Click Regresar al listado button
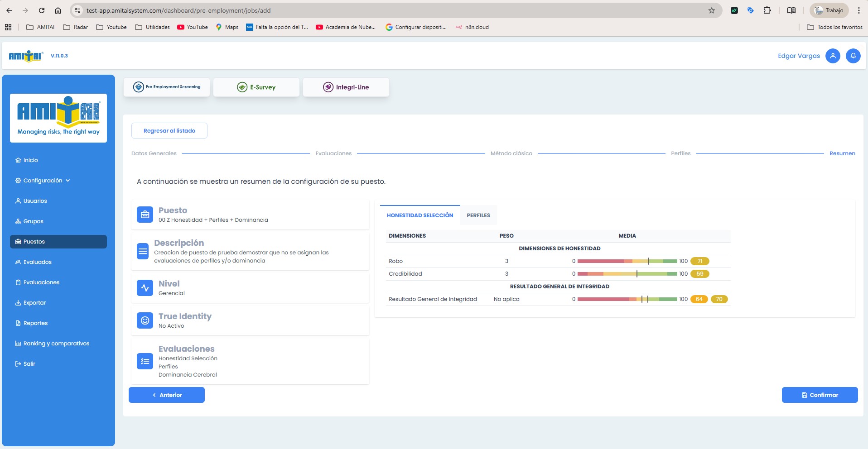 (169, 131)
